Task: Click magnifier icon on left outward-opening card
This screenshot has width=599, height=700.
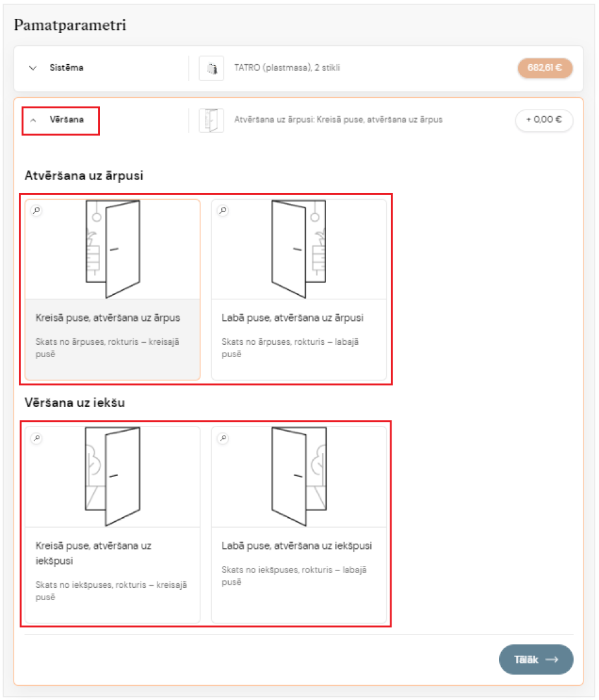Action: point(36,210)
